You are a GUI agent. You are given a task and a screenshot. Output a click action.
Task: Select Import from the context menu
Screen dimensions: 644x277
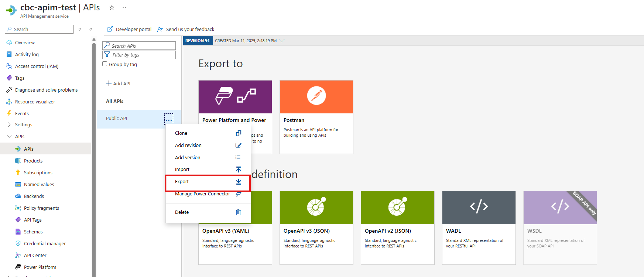tap(182, 170)
